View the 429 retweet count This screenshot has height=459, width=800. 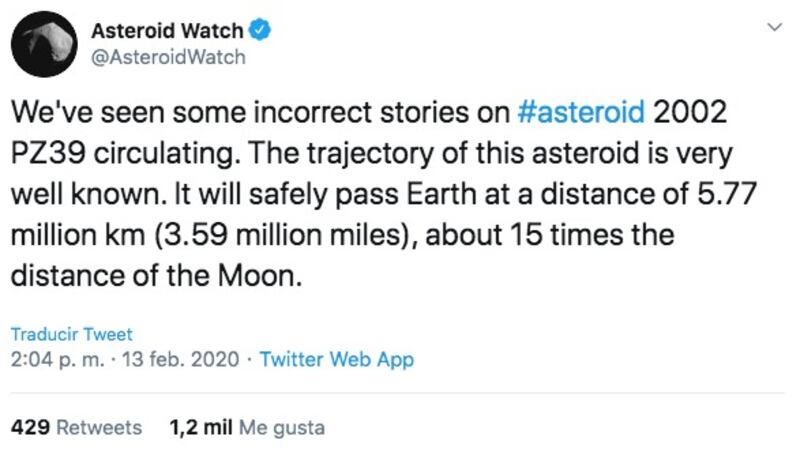pos(30,427)
